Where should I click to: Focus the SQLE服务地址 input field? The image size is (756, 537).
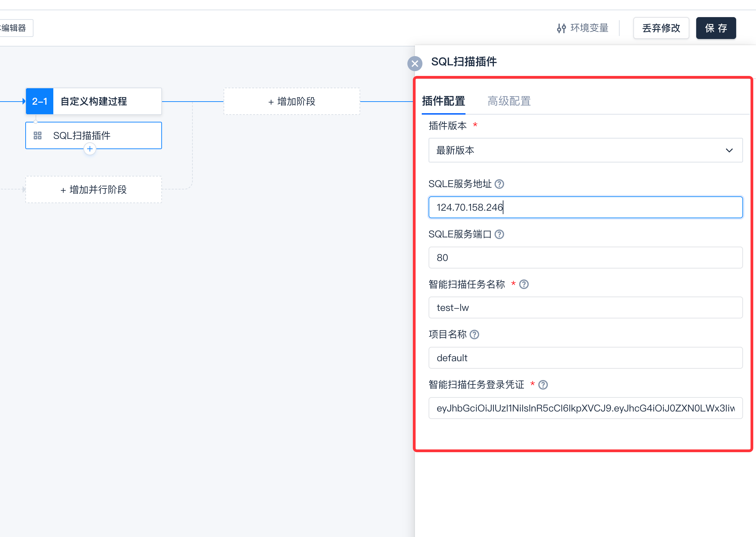coord(585,207)
